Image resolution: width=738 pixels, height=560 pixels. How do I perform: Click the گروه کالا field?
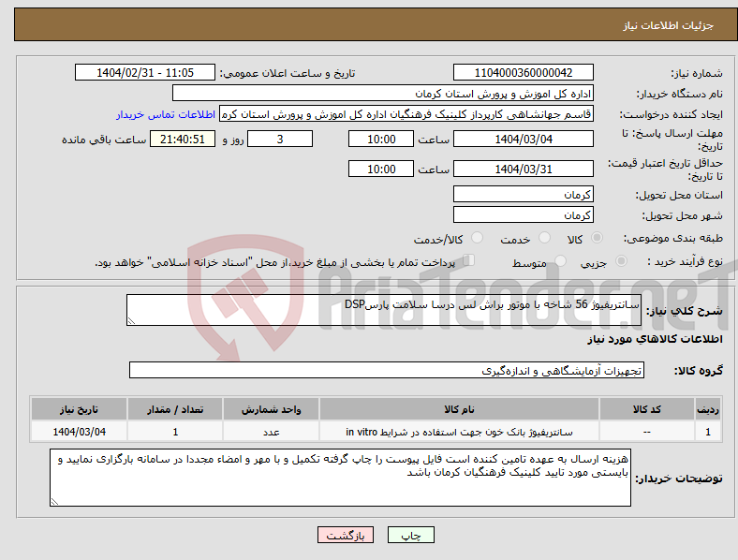coord(387,370)
